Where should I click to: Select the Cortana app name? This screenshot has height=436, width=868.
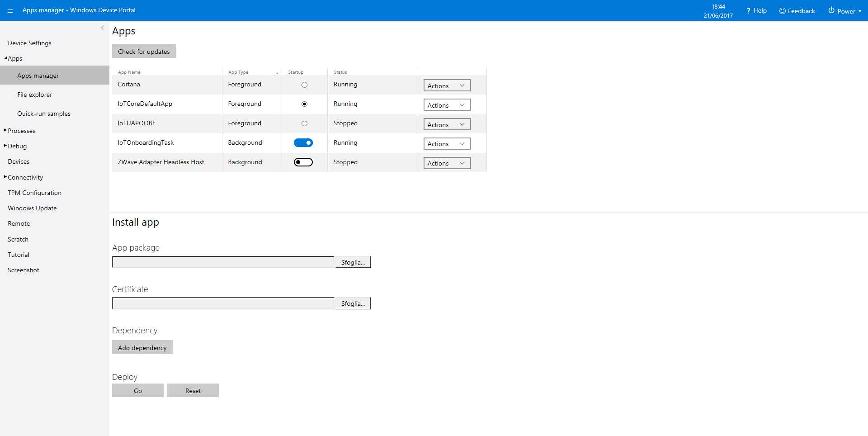pyautogui.click(x=129, y=85)
